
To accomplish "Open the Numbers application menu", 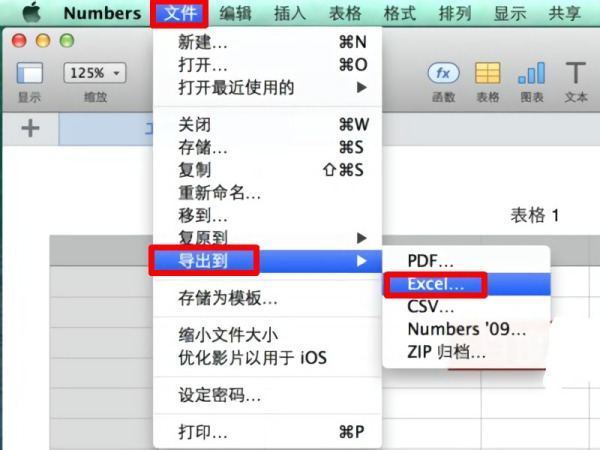I will click(103, 13).
